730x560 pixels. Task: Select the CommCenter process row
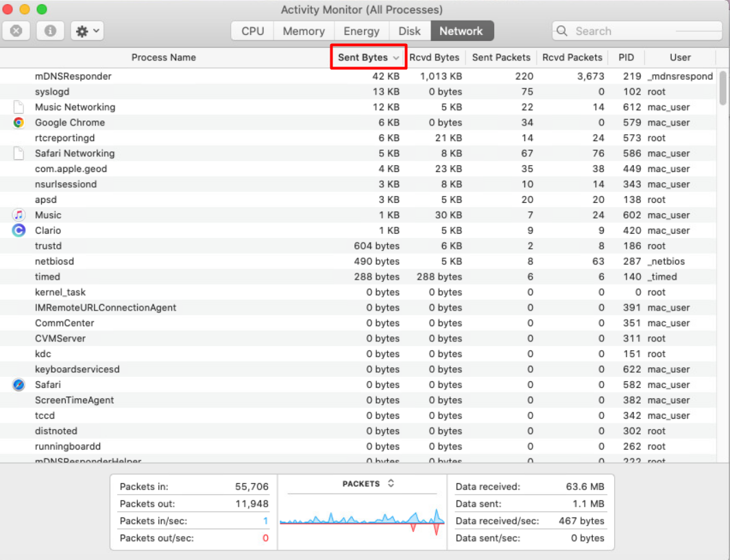coord(358,323)
